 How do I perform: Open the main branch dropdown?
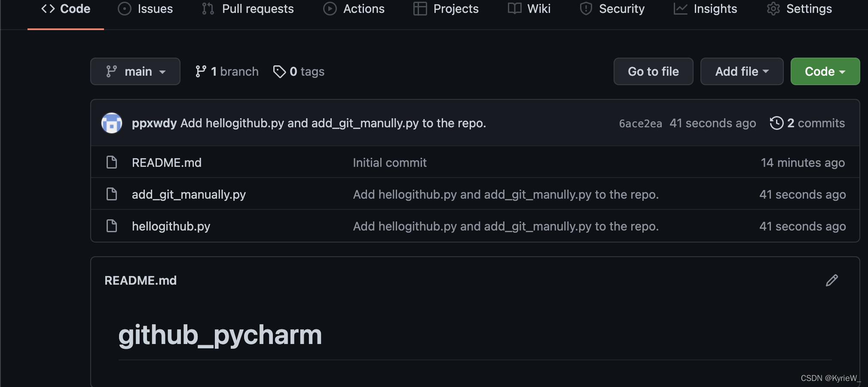point(135,71)
